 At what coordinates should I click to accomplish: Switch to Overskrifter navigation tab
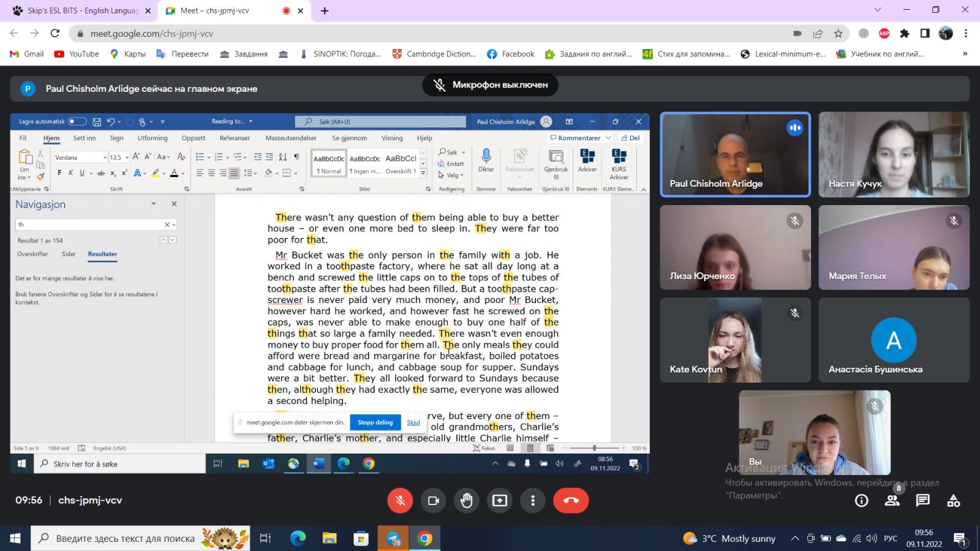32,254
